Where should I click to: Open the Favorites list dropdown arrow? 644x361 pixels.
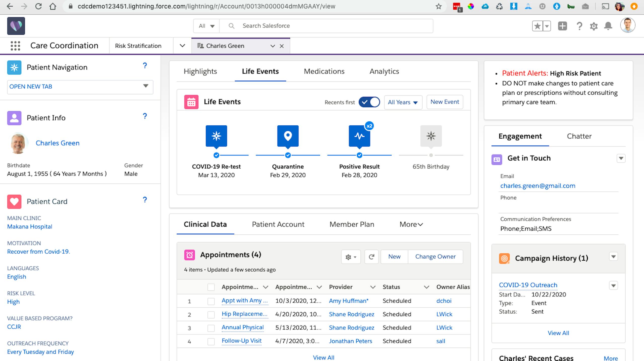(x=547, y=26)
